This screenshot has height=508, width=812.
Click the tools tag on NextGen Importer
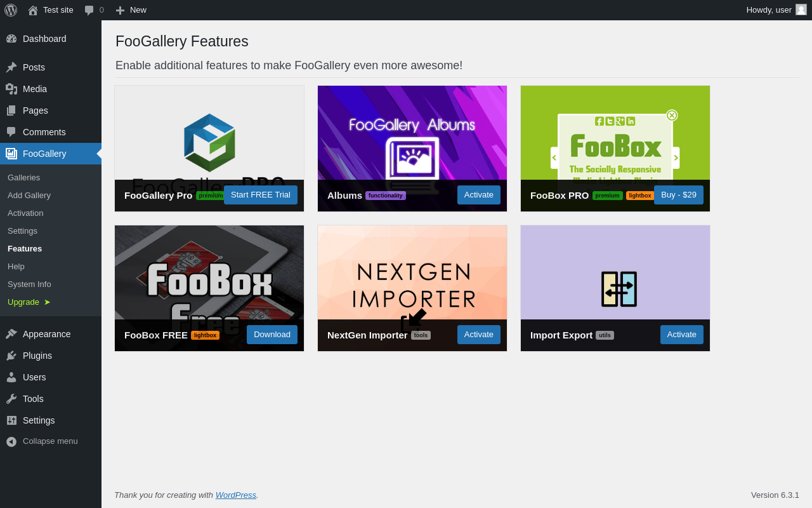click(x=421, y=335)
